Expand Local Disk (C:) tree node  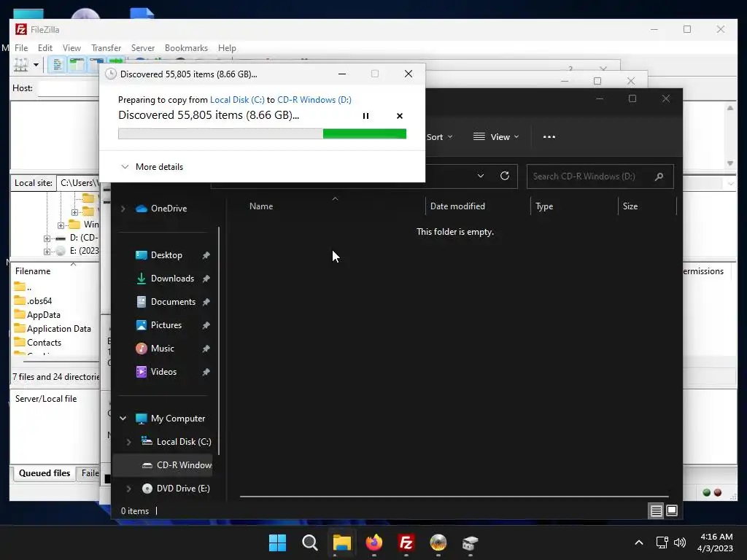[x=128, y=442]
